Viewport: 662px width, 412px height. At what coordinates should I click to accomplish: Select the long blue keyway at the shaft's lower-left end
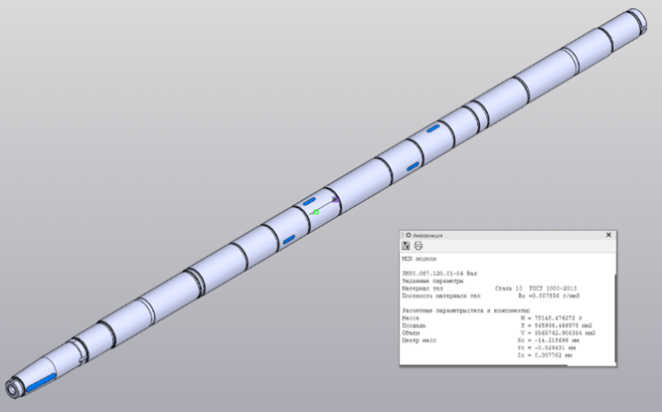point(41,382)
